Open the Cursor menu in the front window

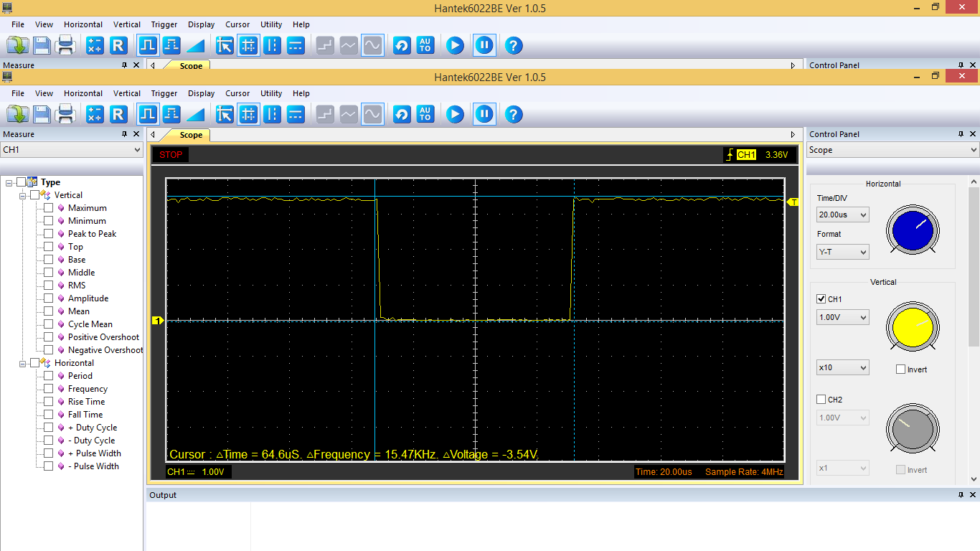237,93
